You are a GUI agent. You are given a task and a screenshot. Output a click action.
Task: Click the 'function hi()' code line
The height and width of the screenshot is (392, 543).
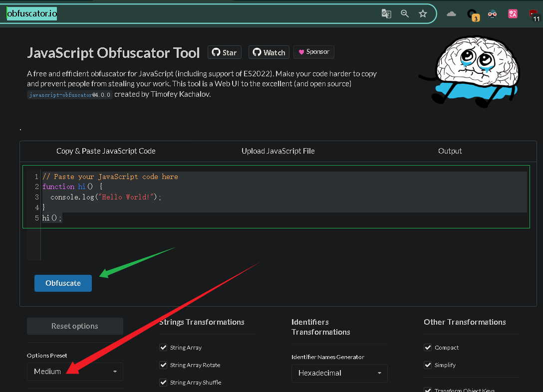[x=72, y=187]
